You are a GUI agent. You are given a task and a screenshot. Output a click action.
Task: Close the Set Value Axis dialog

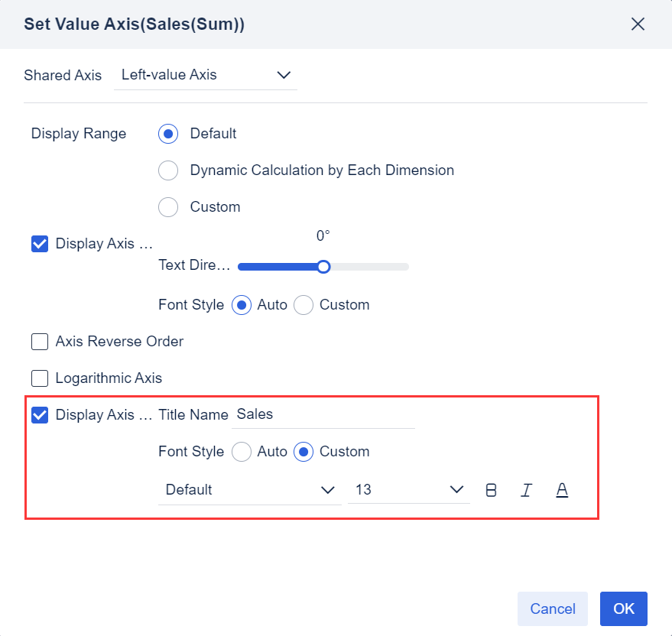click(x=638, y=24)
